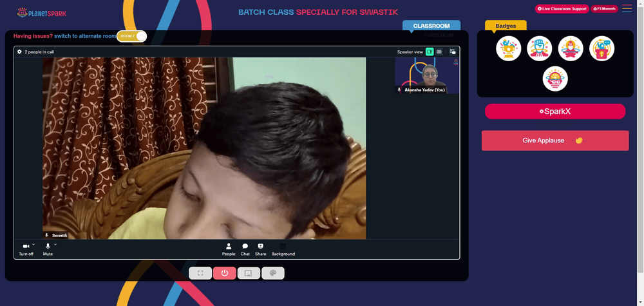
Task: Open the Classroom tab
Action: coord(431,26)
